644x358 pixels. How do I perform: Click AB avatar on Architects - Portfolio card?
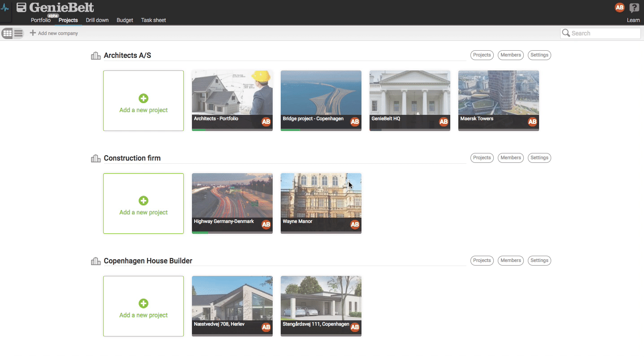tap(266, 122)
